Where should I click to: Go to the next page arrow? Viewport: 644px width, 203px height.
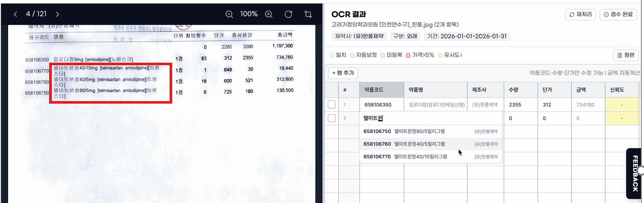tap(58, 14)
